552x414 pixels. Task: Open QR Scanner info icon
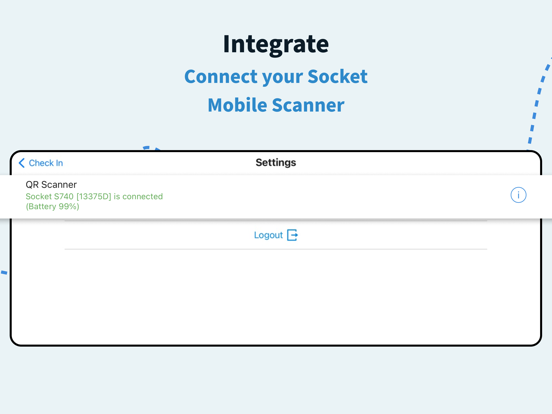[x=518, y=195]
